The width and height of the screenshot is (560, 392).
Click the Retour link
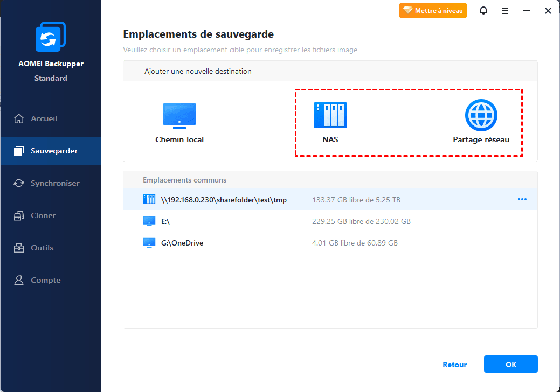(455, 365)
